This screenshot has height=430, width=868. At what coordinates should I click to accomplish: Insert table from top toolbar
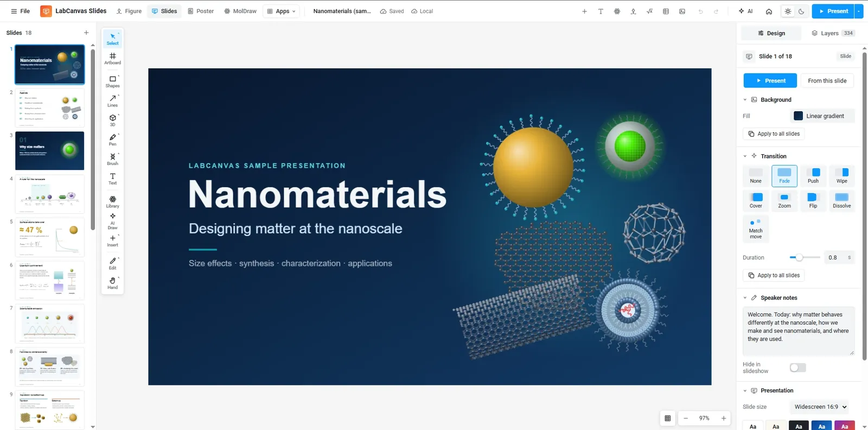coord(666,11)
